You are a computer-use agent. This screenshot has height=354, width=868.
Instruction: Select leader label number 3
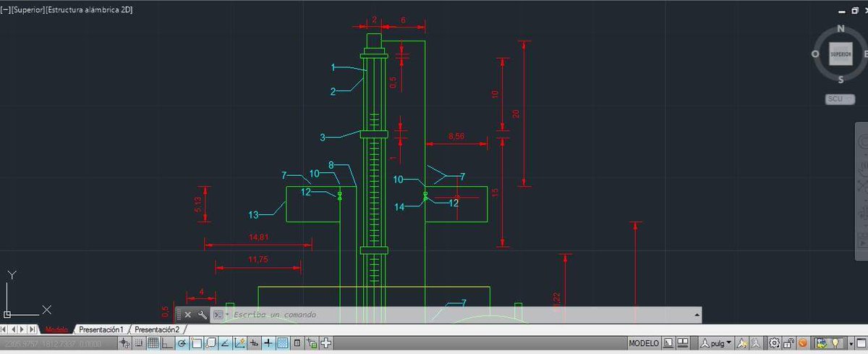(323, 137)
